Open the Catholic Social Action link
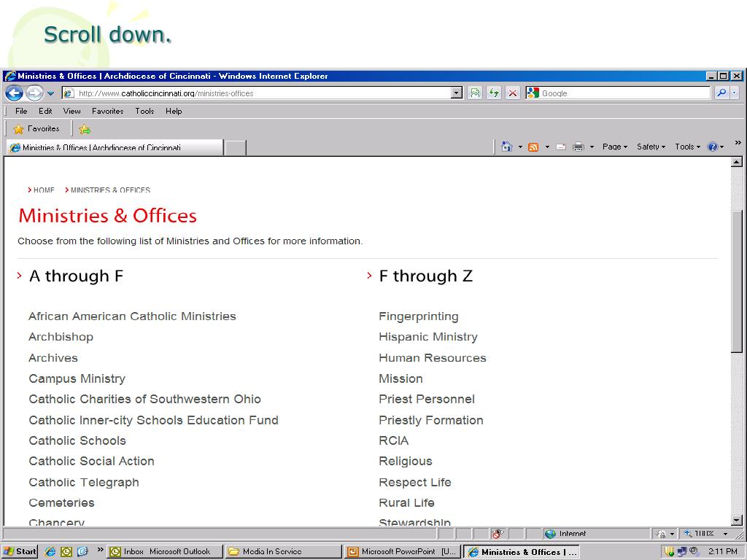Viewport: 747px width, 560px height. [x=91, y=461]
